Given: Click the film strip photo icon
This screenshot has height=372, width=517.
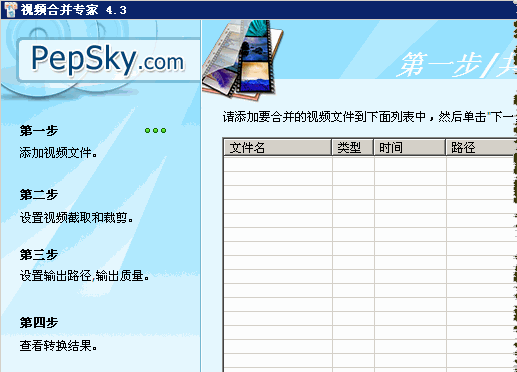Looking at the screenshot, I should tap(242, 60).
